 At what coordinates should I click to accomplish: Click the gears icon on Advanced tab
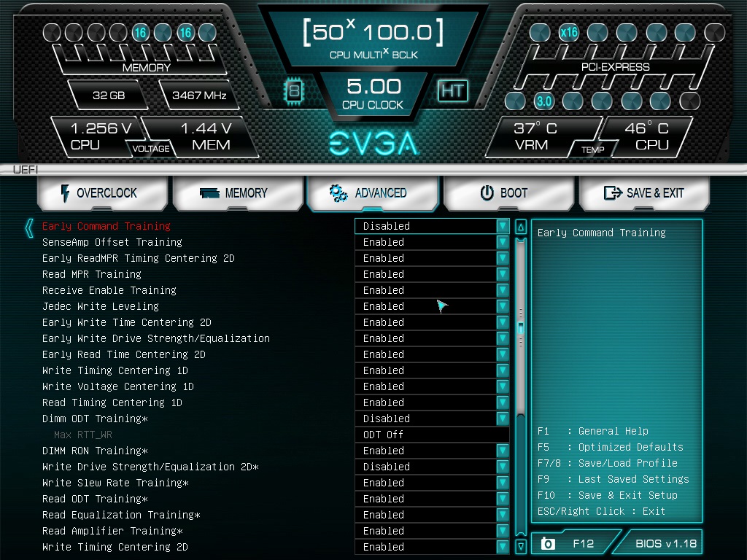[338, 192]
